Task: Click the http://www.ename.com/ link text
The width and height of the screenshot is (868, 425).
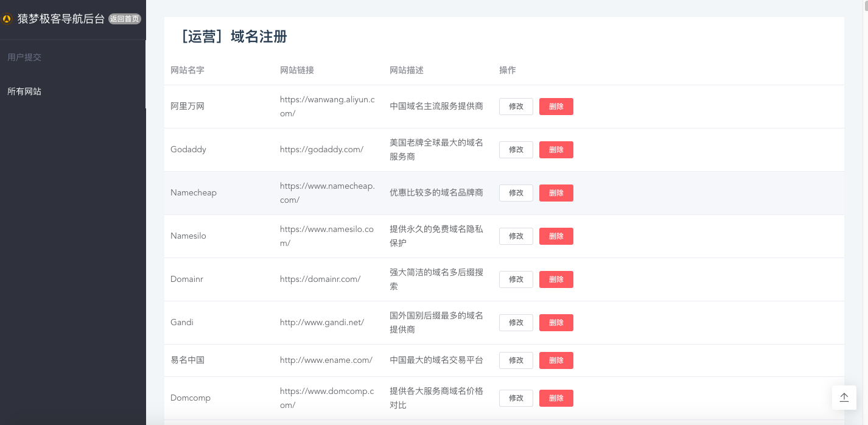Action: [326, 360]
